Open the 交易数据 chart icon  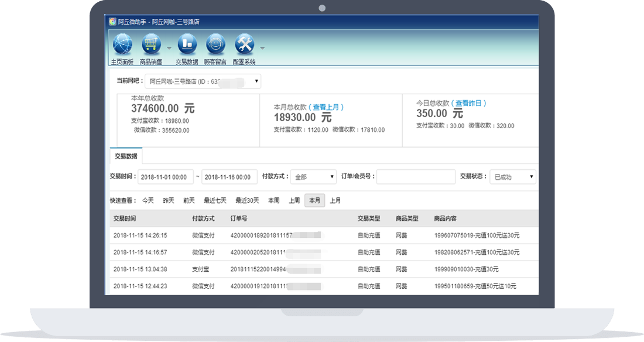click(187, 44)
